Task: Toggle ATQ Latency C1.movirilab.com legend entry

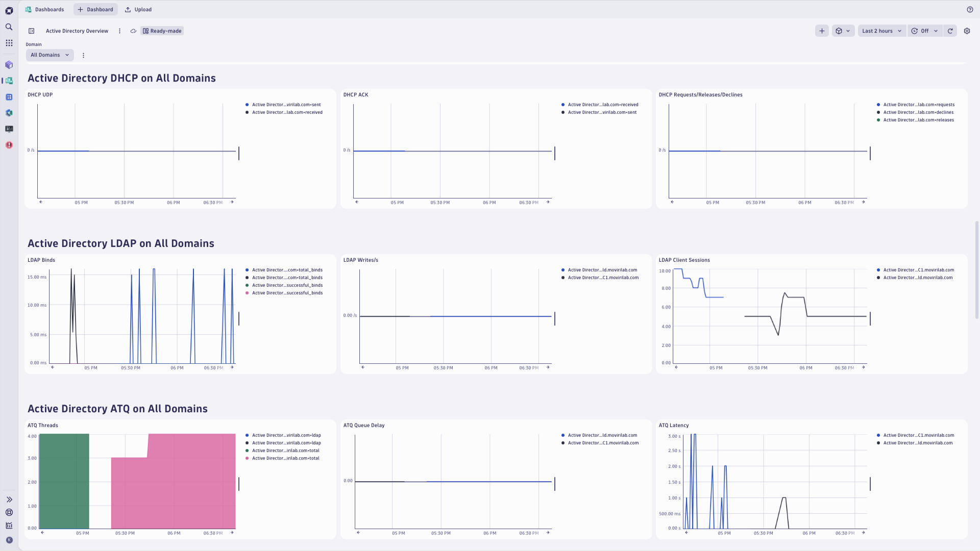Action: (x=915, y=435)
